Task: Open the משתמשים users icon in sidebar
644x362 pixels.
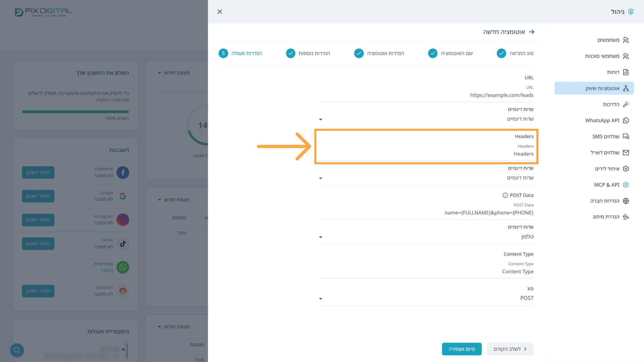Action: pos(626,40)
